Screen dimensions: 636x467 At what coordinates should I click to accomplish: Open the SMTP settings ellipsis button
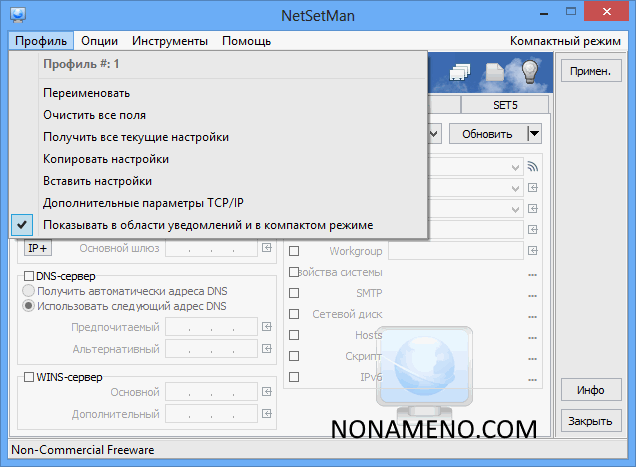(x=533, y=293)
